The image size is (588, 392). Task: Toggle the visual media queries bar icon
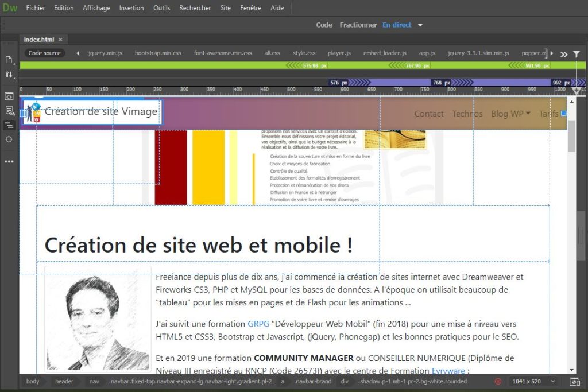(x=9, y=125)
